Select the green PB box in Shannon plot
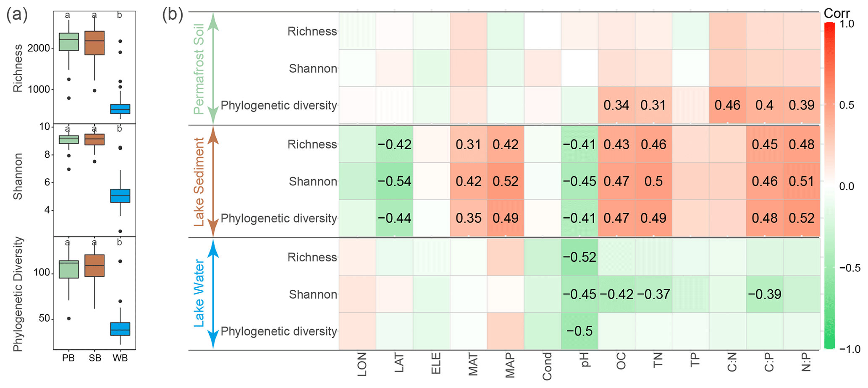The image size is (868, 388). point(68,139)
